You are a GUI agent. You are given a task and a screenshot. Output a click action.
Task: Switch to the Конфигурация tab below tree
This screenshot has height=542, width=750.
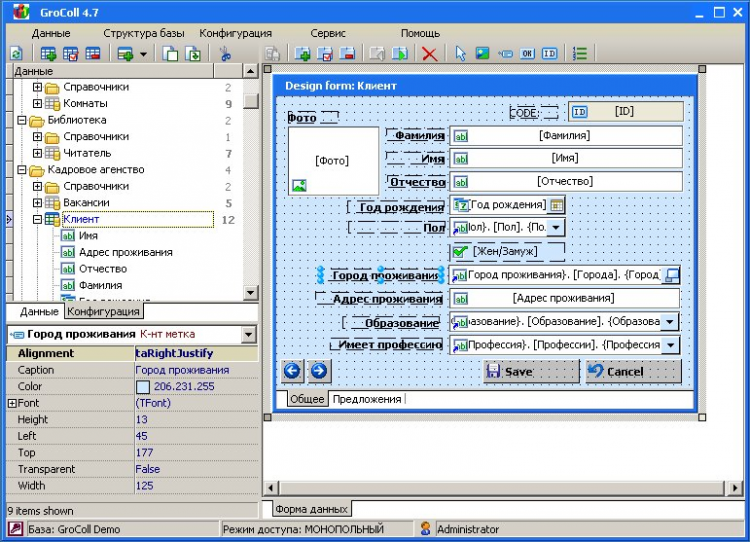tap(103, 311)
